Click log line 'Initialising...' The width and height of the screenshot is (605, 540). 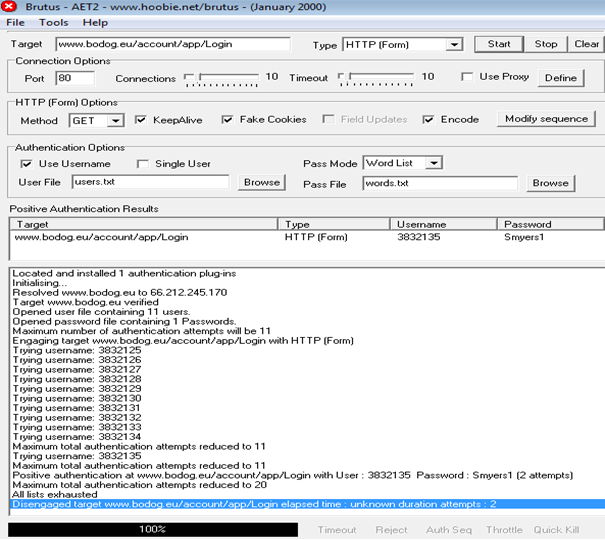tap(39, 283)
